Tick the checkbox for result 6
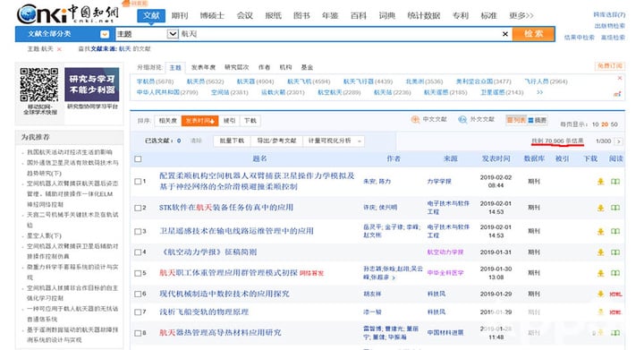Image resolution: width=644 pixels, height=350 pixels. (138, 295)
